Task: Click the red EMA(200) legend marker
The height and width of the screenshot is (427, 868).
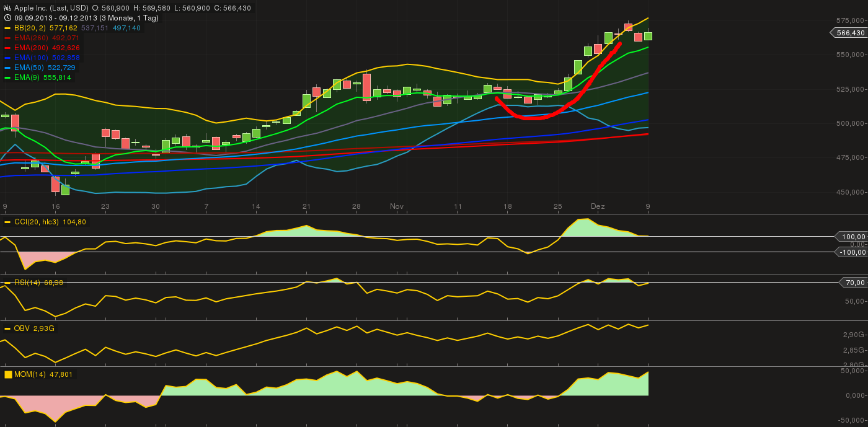Action: click(7, 48)
